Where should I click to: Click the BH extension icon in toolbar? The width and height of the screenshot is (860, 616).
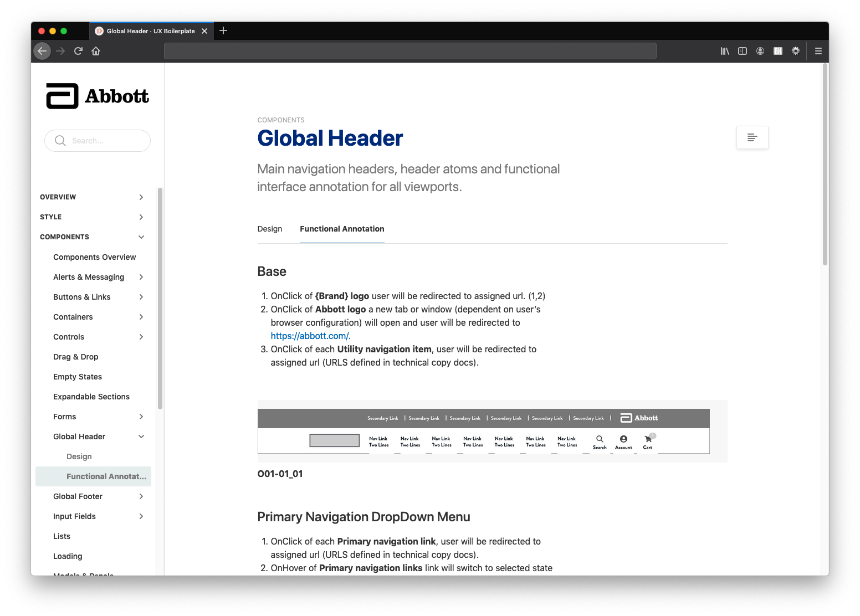777,51
